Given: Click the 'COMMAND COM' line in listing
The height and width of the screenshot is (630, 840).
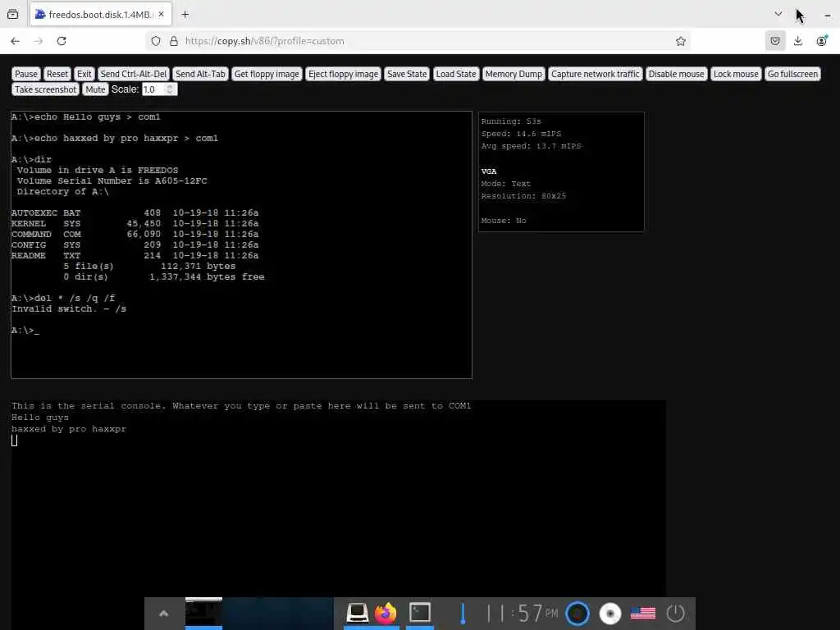Looking at the screenshot, I should point(135,234).
